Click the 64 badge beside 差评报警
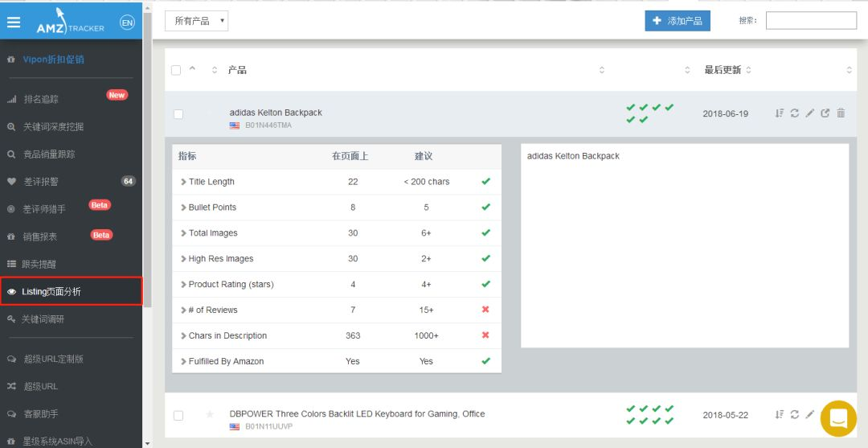The image size is (868, 448). (x=129, y=181)
